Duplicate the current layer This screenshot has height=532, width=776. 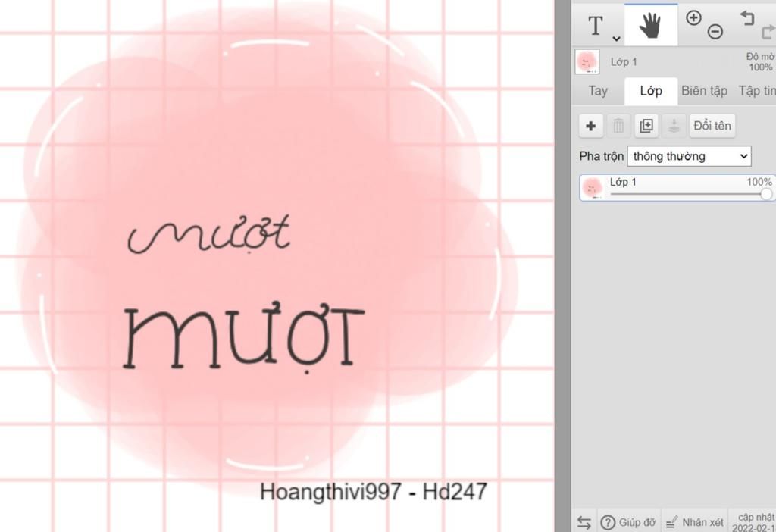(646, 126)
